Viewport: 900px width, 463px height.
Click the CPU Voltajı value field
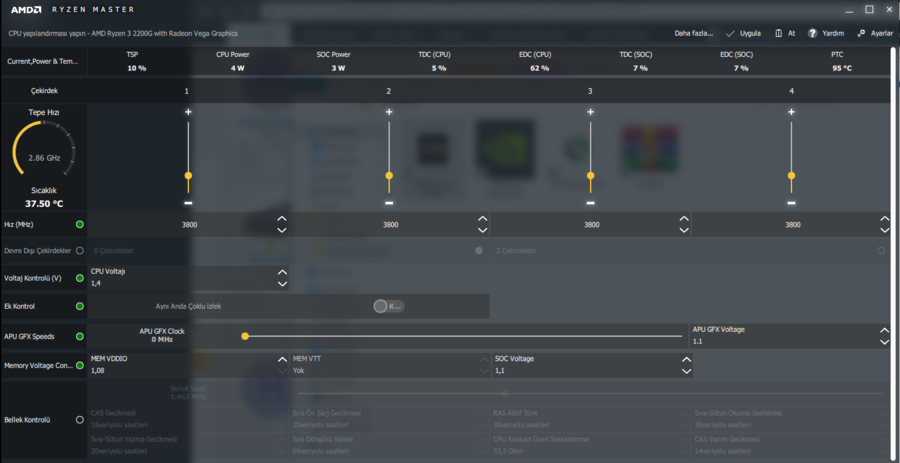[189, 278]
